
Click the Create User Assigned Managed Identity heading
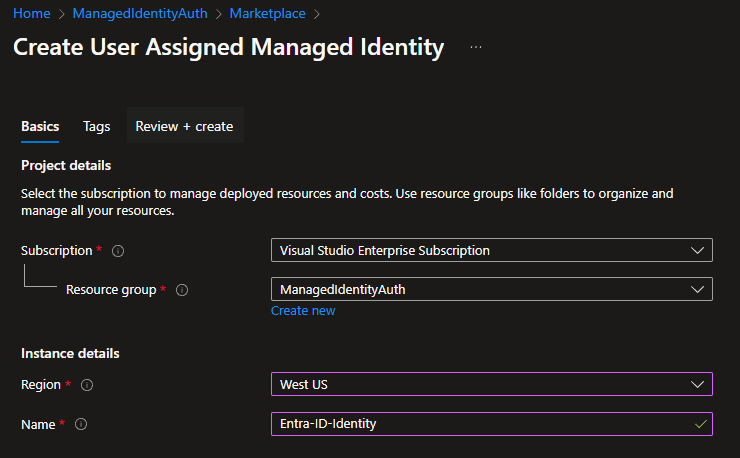click(228, 47)
